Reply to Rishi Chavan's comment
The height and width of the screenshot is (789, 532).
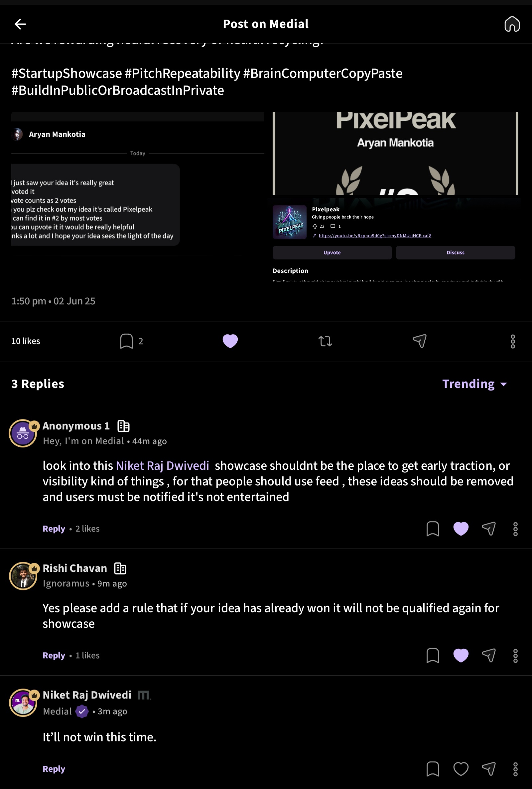pos(54,655)
